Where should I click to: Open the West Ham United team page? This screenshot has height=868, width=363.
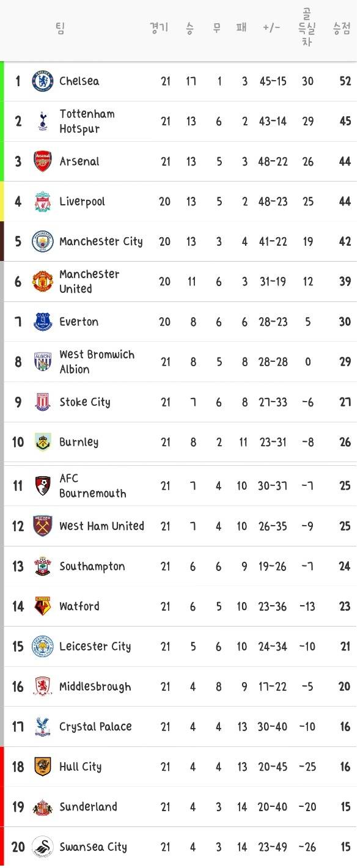pos(101,525)
